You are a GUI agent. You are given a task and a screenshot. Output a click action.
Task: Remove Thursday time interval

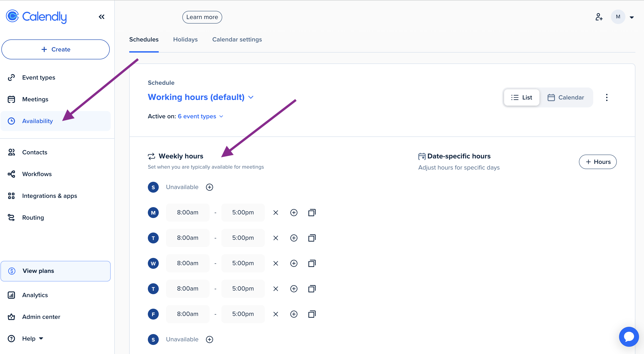(276, 289)
